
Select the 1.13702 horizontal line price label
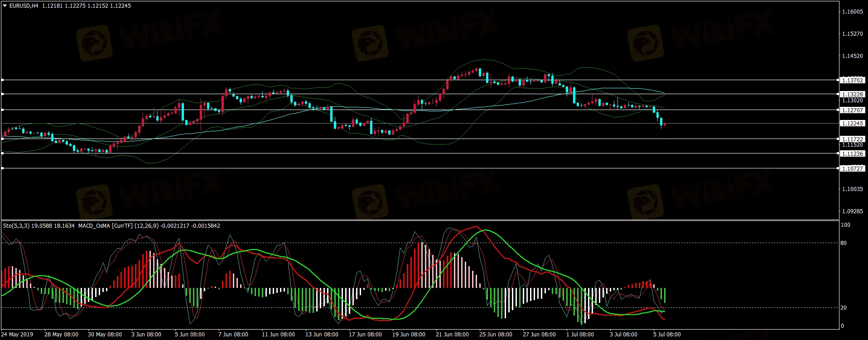pos(852,80)
